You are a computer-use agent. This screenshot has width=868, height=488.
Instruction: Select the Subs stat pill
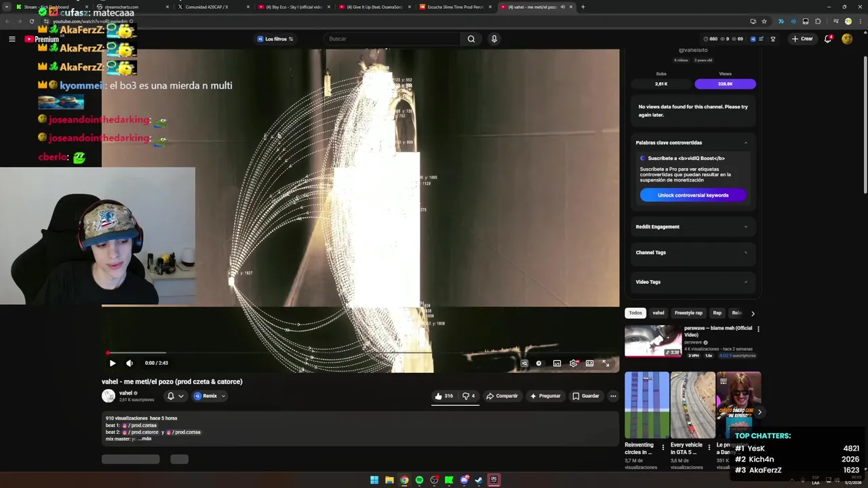[x=661, y=84]
